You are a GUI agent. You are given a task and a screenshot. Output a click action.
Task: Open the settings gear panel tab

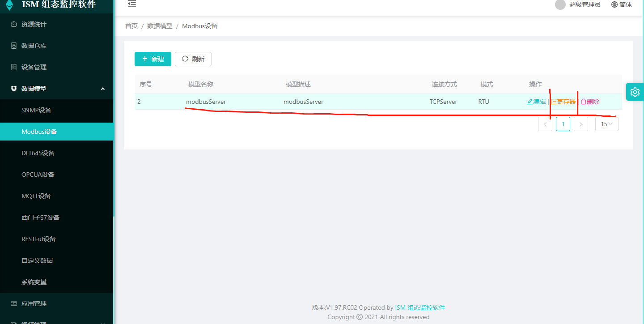[635, 92]
